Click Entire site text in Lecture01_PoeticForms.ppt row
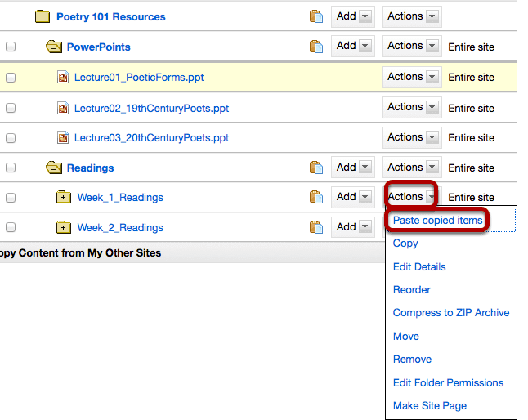The width and height of the screenshot is (528, 420). [x=471, y=78]
